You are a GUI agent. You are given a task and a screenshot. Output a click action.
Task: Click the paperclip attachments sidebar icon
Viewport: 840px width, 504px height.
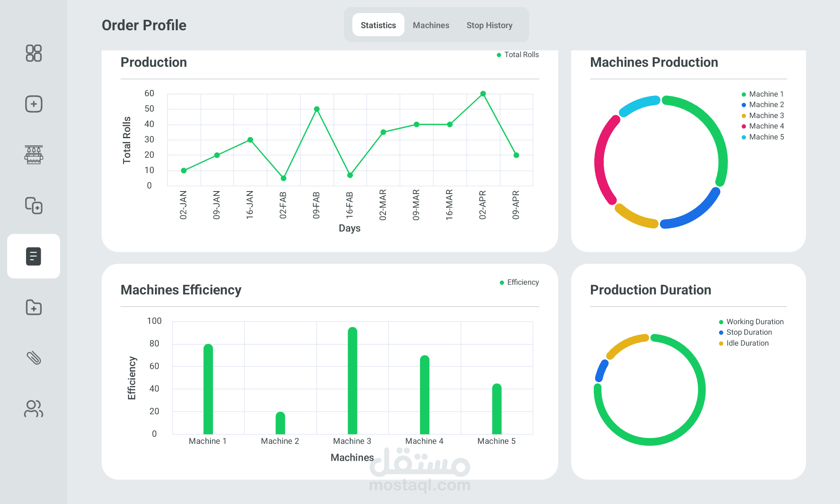[x=34, y=358]
